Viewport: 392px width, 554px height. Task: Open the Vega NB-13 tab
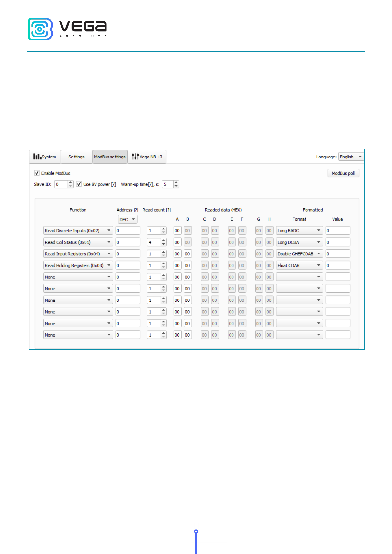pos(147,157)
